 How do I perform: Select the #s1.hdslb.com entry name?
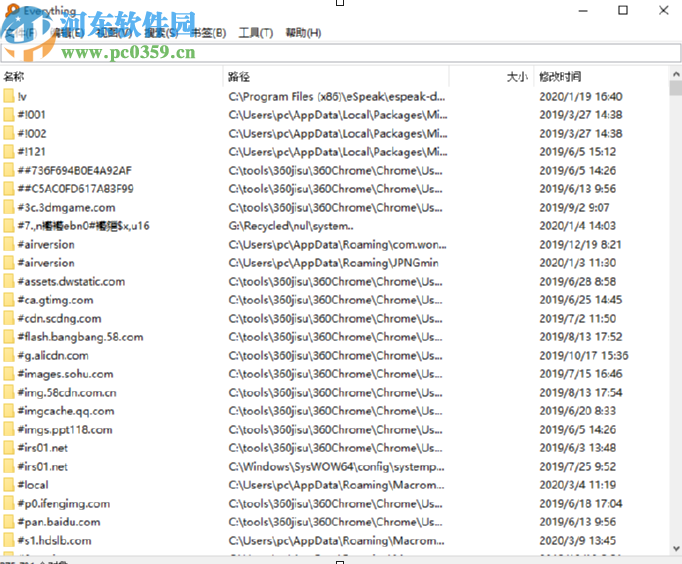tap(54, 541)
